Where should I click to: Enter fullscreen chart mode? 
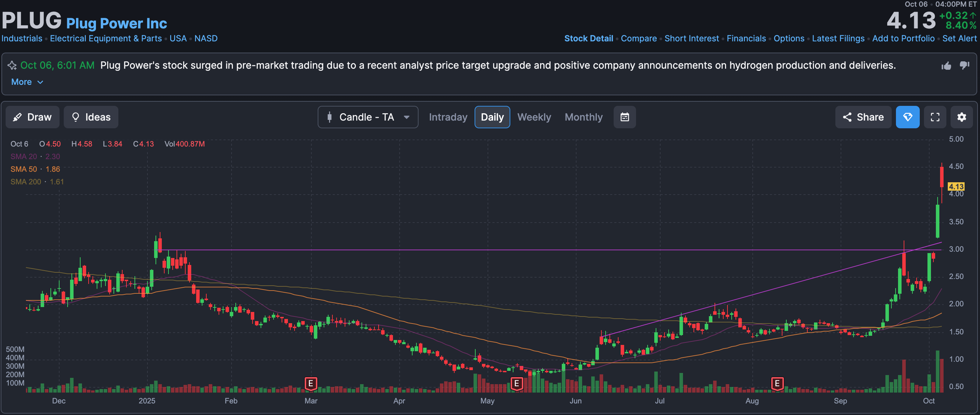coord(935,117)
